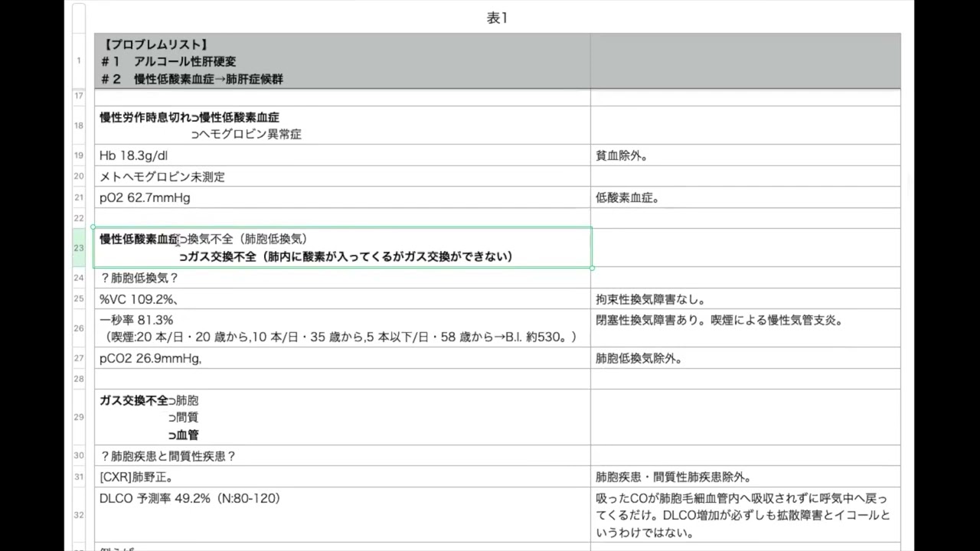Select row header 32

click(x=79, y=515)
